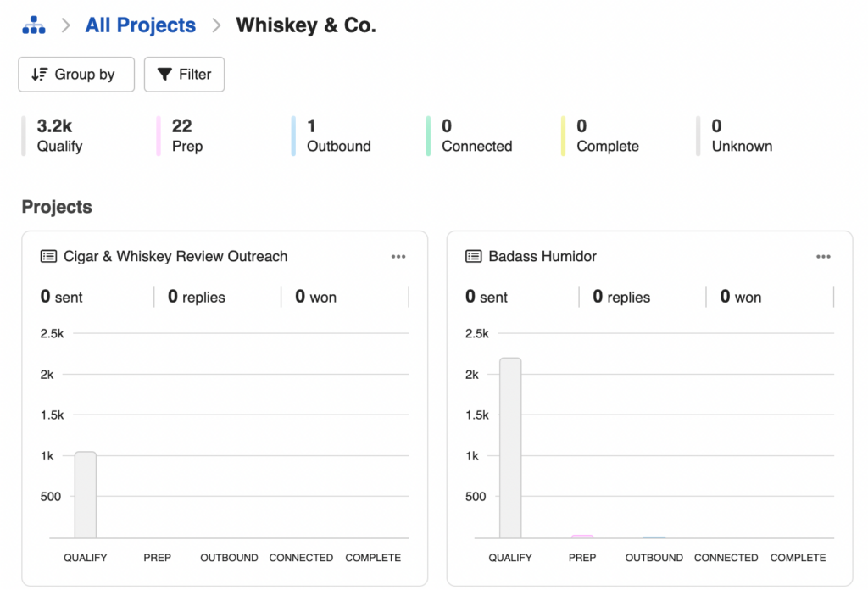868x590 pixels.
Task: Open the ellipsis menu on the Cigar & Whiskey card
Action: [x=398, y=256]
